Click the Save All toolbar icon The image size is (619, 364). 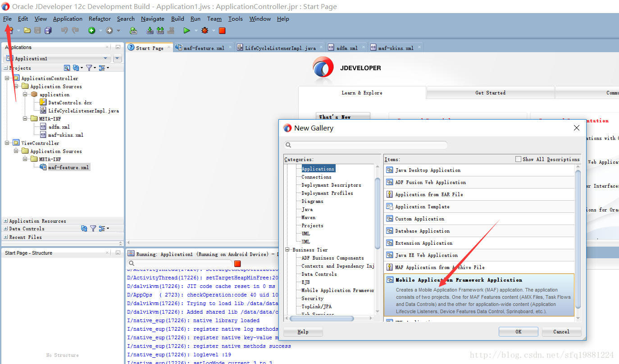pos(48,31)
